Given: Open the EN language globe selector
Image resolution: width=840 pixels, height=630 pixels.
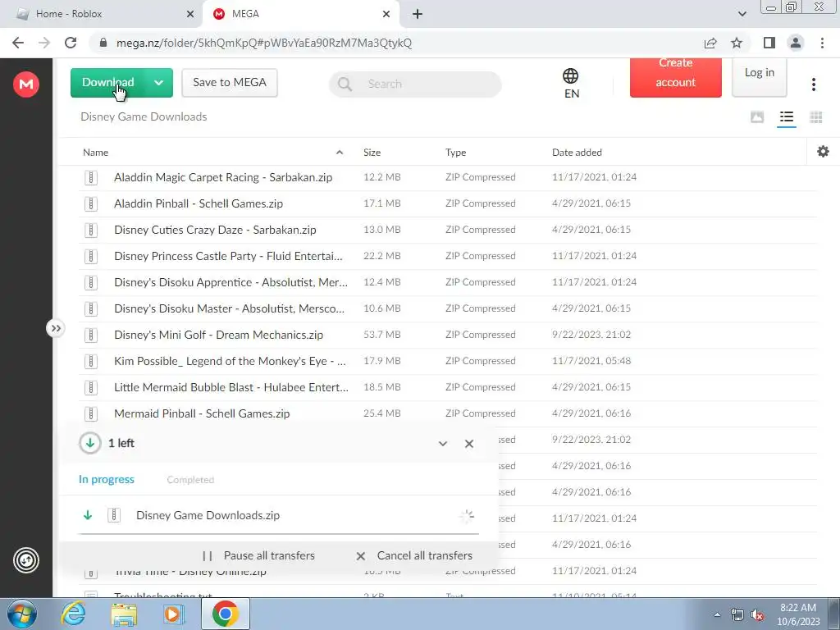Looking at the screenshot, I should click(571, 84).
